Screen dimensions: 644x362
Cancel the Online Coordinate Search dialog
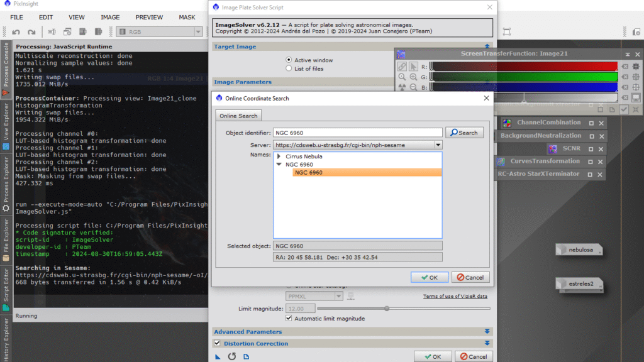point(470,277)
